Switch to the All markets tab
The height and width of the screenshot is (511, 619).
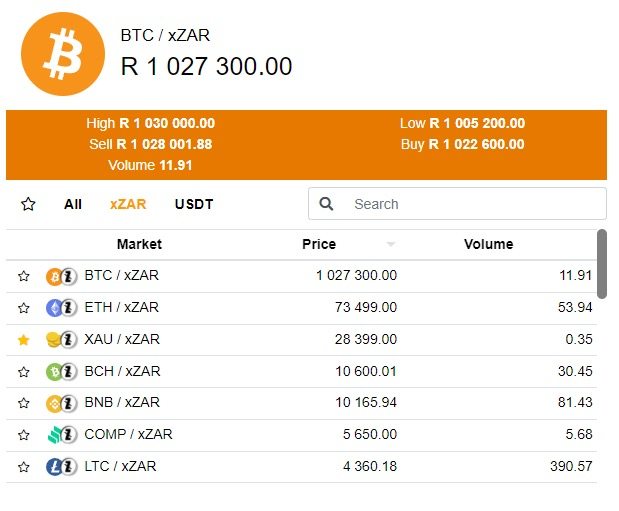click(x=73, y=204)
